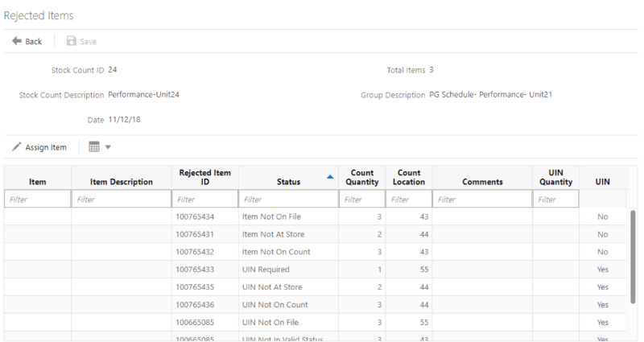Open Yes link for UIN Not On File row

602,323
